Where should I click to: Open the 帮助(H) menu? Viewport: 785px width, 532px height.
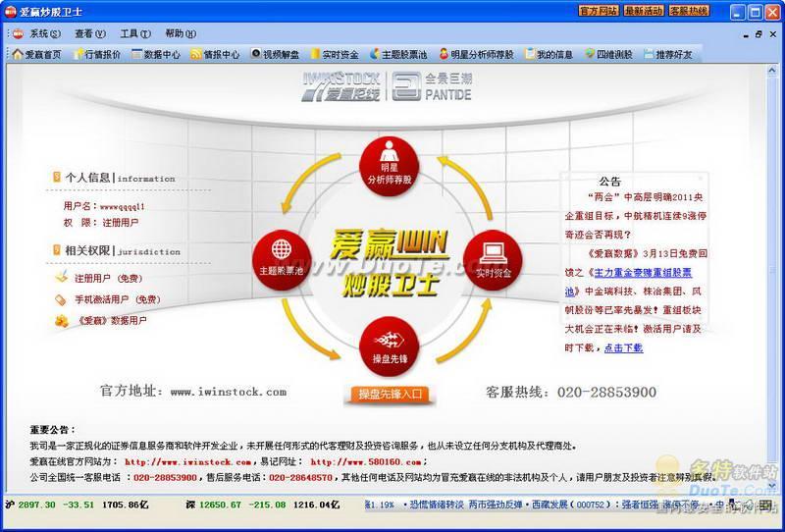click(181, 33)
